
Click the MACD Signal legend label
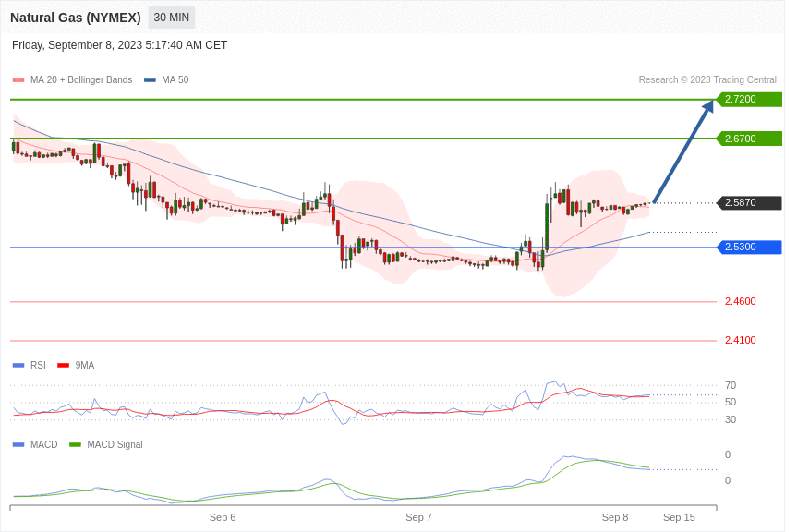pos(115,444)
